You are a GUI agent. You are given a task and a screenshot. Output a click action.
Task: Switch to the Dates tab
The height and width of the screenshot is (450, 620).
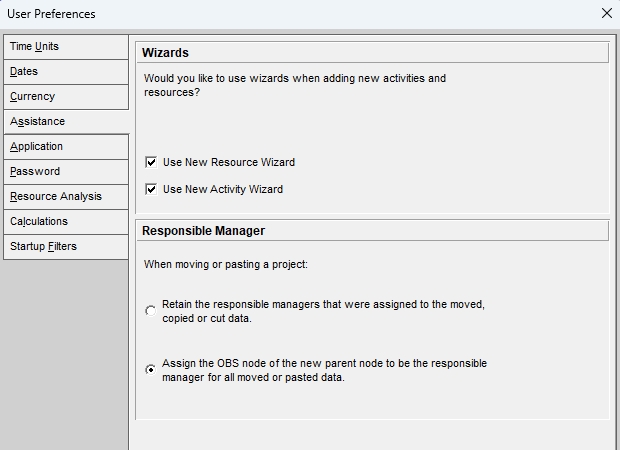coord(65,72)
